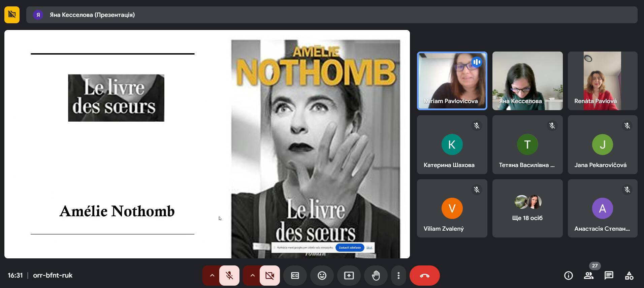Click muted mic icon on Тетяна Василівна tile
The width and height of the screenshot is (644, 288).
click(x=552, y=126)
